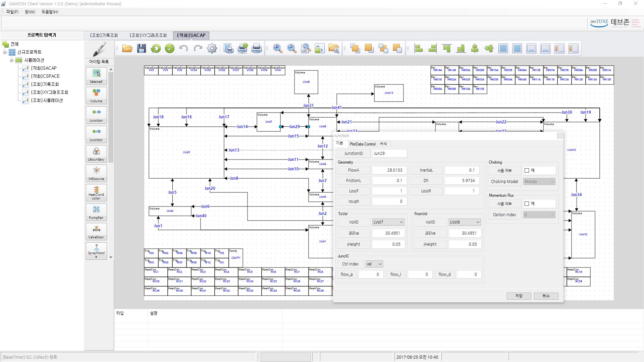The height and width of the screenshot is (362, 644).
Task: Select the PumpFan item in palette
Action: tap(96, 212)
